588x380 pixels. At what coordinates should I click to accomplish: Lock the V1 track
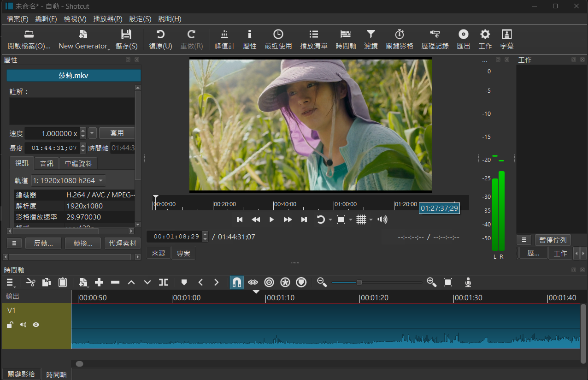coord(10,325)
